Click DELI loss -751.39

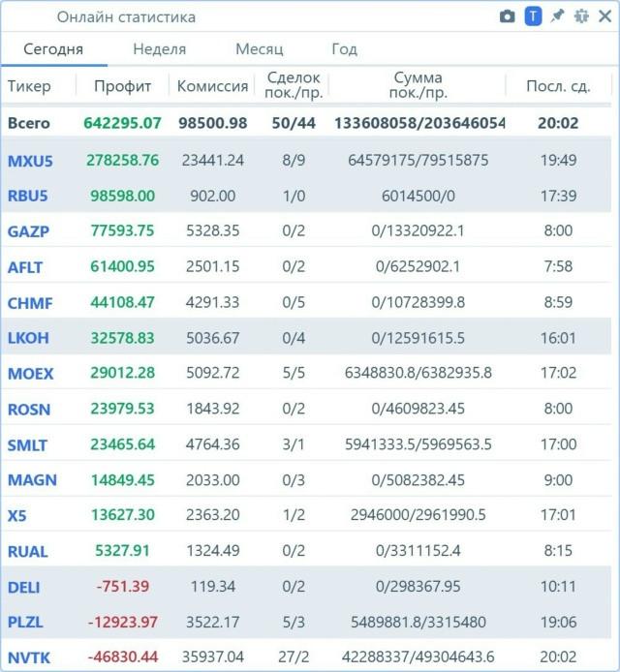123,586
